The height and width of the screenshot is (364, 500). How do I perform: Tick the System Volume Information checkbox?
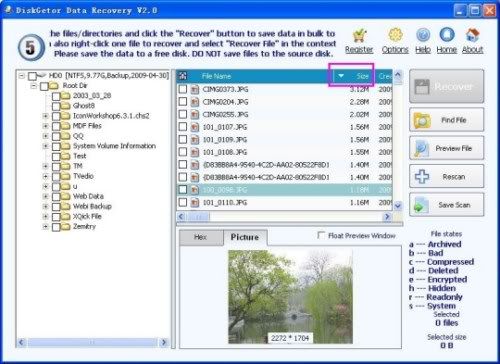pyautogui.click(x=56, y=147)
